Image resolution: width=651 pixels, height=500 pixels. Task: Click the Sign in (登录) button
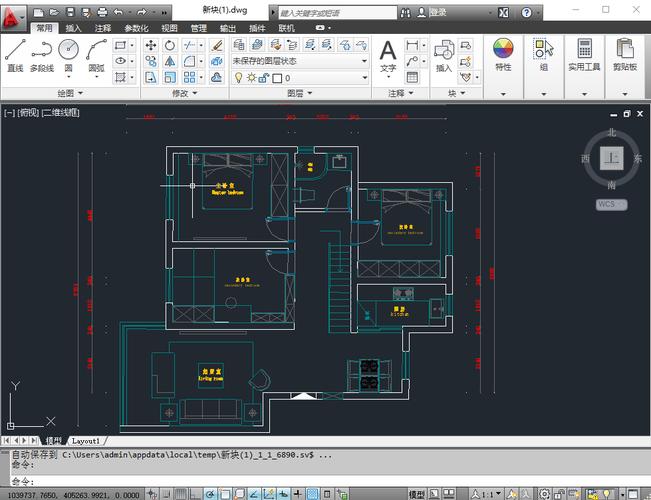click(438, 12)
